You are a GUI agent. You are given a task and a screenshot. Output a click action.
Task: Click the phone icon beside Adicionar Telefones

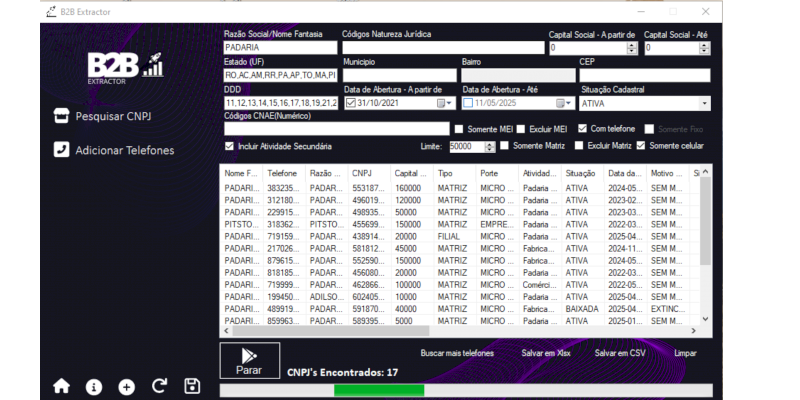tap(61, 150)
